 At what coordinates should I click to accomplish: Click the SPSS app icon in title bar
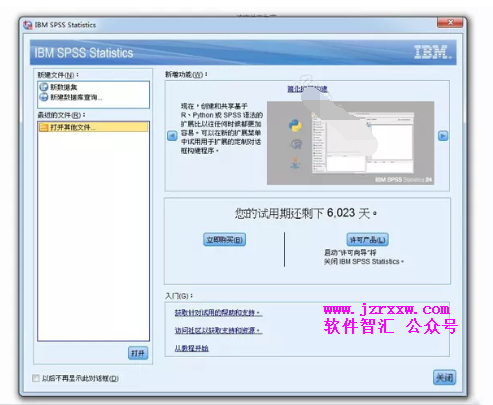click(x=28, y=25)
